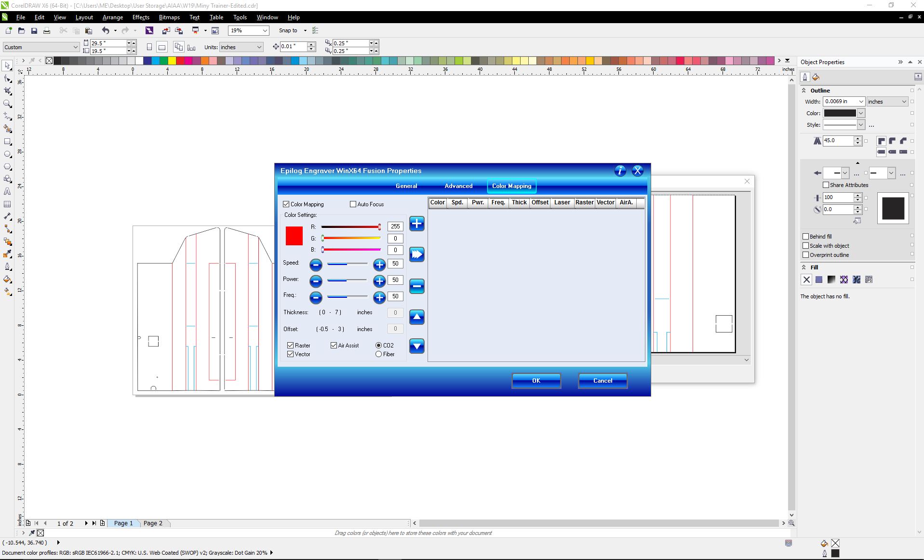
Task: Click Cancel in Epilog dialog
Action: [x=603, y=381]
